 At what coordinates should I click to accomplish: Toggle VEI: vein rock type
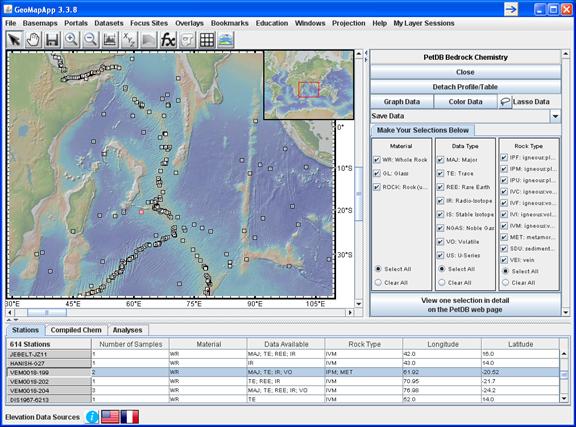click(x=504, y=260)
